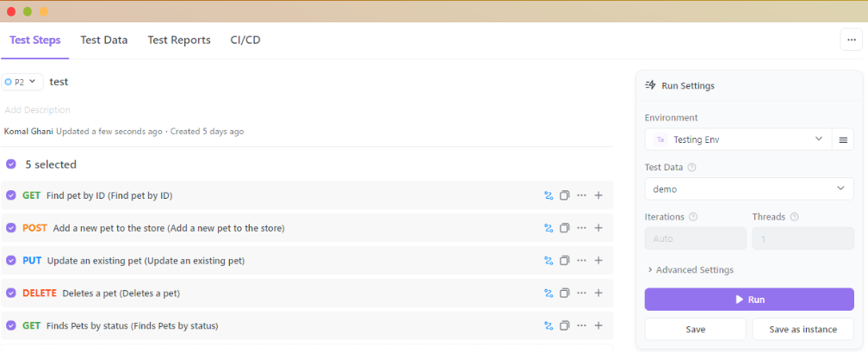The image size is (868, 352).
Task: Uncheck the Deletes a pet step
Action: pyautogui.click(x=10, y=293)
